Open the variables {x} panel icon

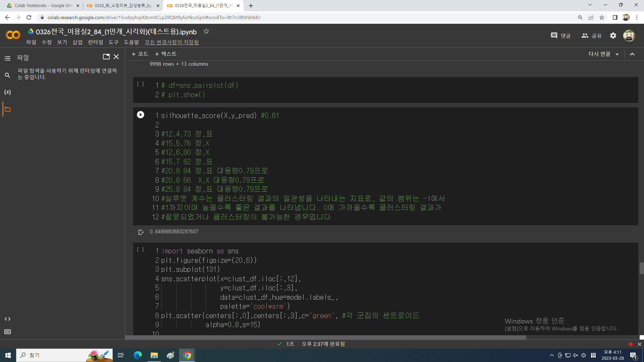[7, 92]
